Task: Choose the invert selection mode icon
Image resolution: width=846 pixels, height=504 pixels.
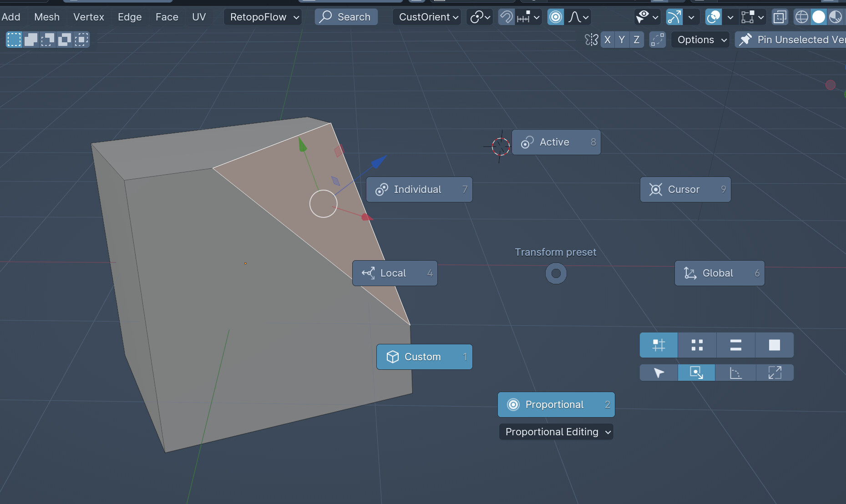Action: coord(65,40)
